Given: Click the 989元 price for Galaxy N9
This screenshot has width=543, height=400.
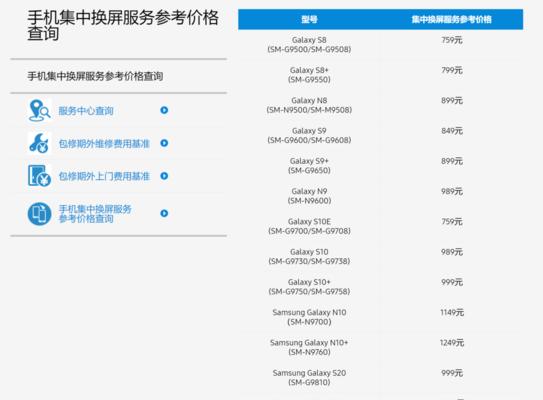Looking at the screenshot, I should (x=452, y=191).
